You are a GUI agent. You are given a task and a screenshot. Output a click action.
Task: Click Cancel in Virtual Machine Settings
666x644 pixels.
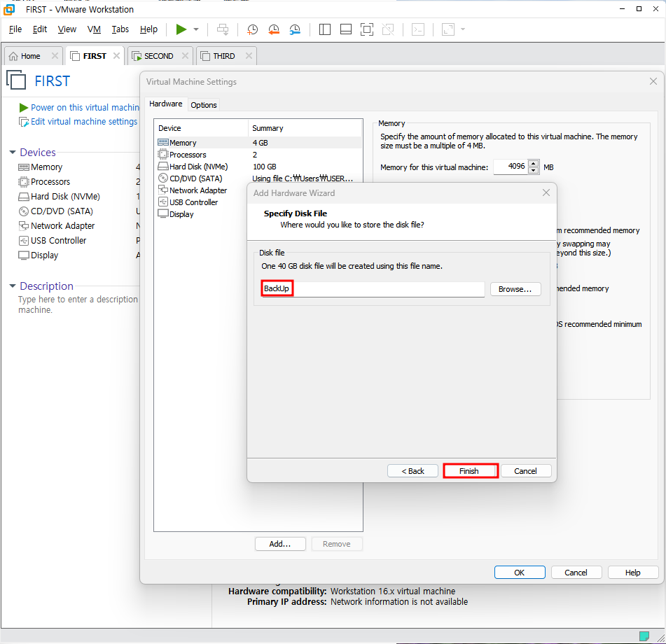coord(576,573)
